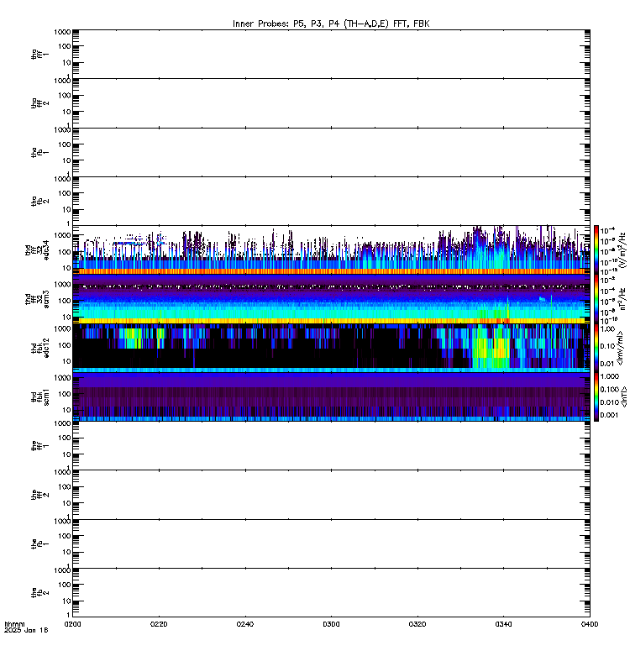Image resolution: width=630 pixels, height=672 pixels.
Task: Click inside the thd fbk scm1 spectrogram
Action: click(x=331, y=396)
